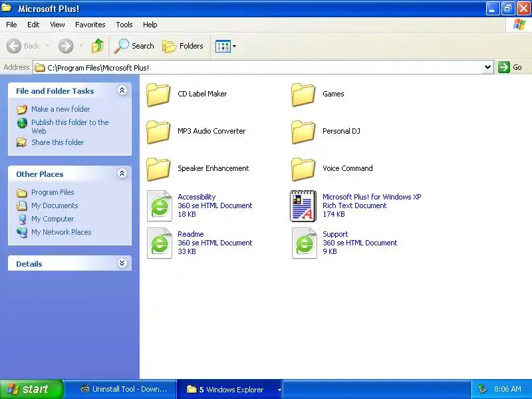This screenshot has width=532, height=399.
Task: Open the File menu
Action: point(11,25)
